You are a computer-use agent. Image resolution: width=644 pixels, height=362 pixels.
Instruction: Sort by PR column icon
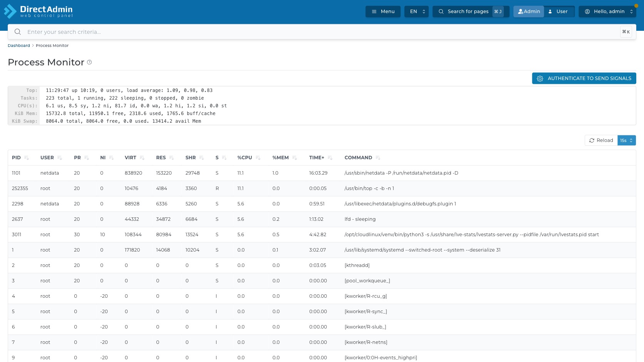point(87,158)
